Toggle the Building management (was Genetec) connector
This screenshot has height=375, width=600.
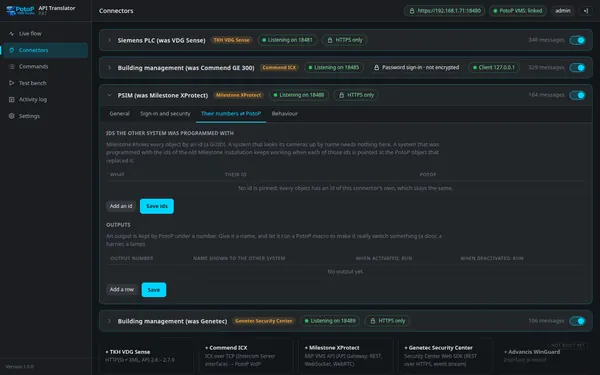[577, 321]
